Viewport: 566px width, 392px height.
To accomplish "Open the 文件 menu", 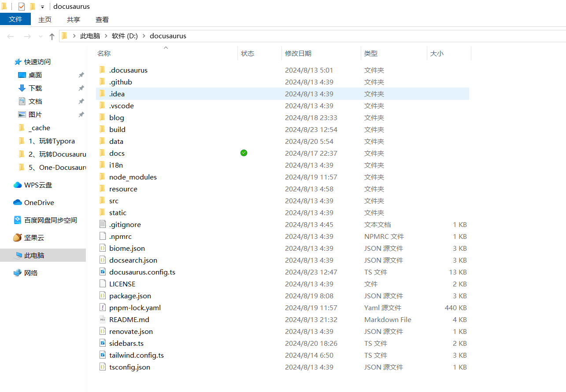I will click(15, 19).
